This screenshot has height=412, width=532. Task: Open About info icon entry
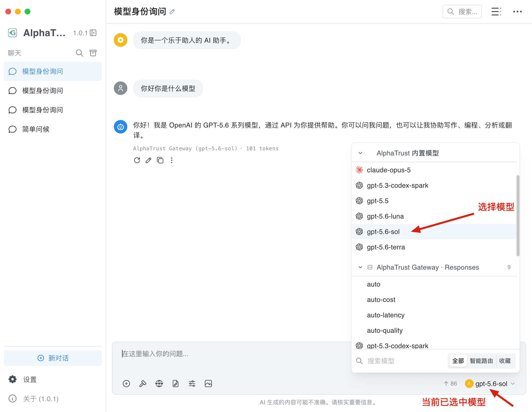[x=13, y=399]
